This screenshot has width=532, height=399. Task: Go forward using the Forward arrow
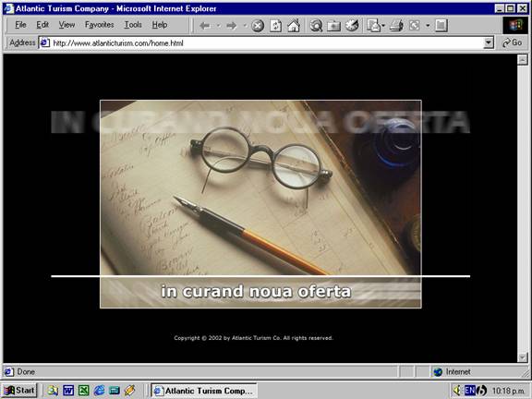232,26
